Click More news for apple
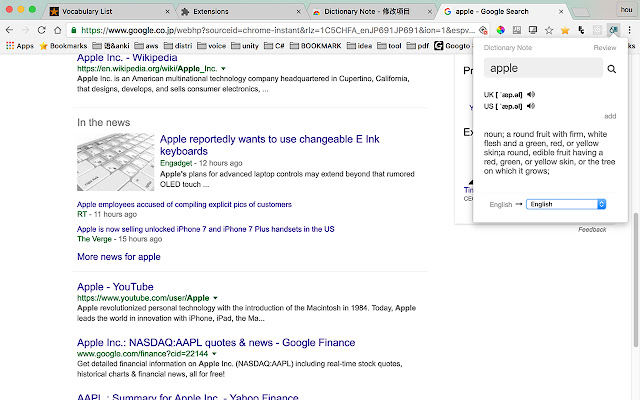Screen dimensions: 640x400 [x=119, y=257]
